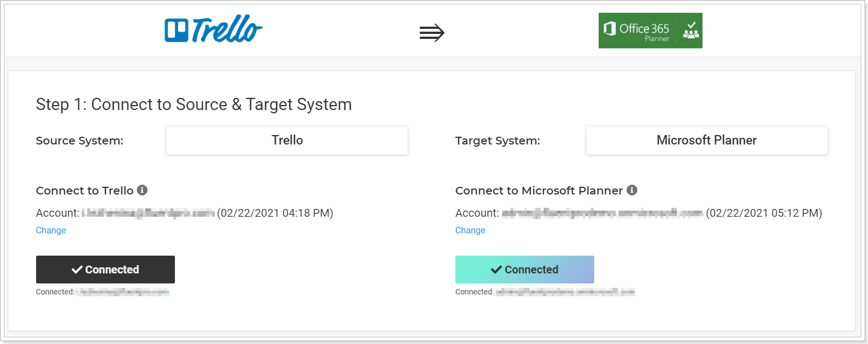Open the Trello source system selector
Screen dimensions: 868x344
tap(287, 140)
